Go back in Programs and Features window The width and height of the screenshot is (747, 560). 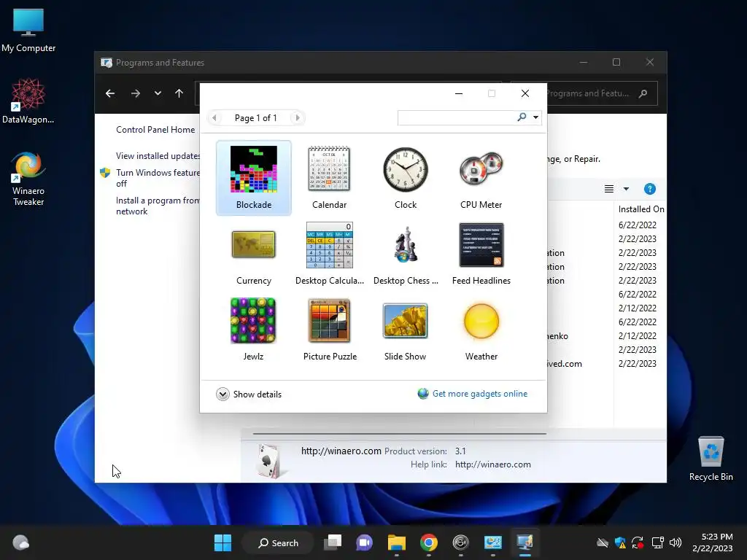click(x=110, y=93)
